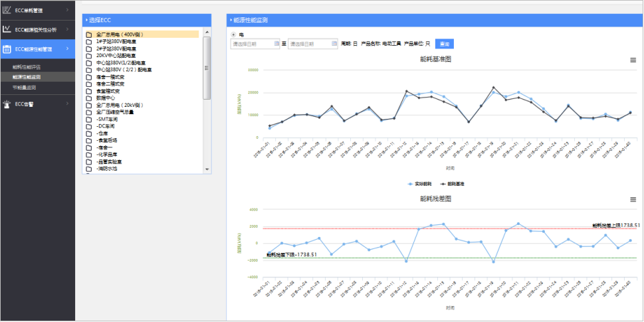Toggle 实际能耗 series in chart legend

[420, 184]
